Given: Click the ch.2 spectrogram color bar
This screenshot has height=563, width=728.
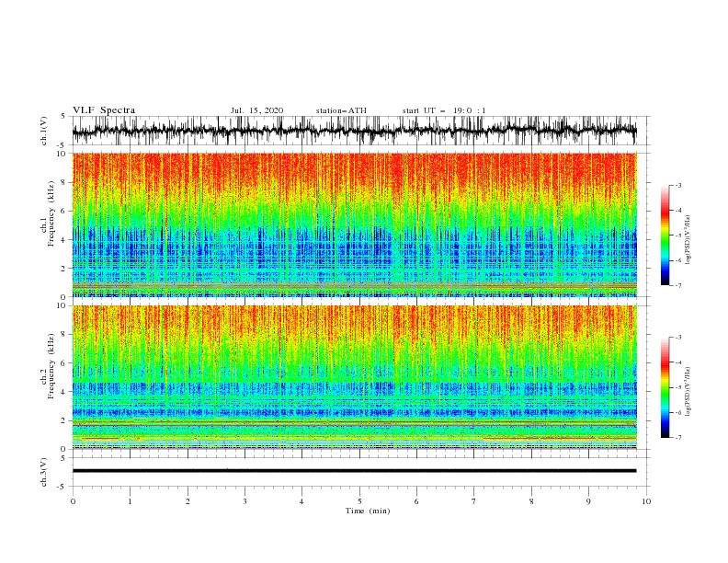Looking at the screenshot, I should click(665, 387).
